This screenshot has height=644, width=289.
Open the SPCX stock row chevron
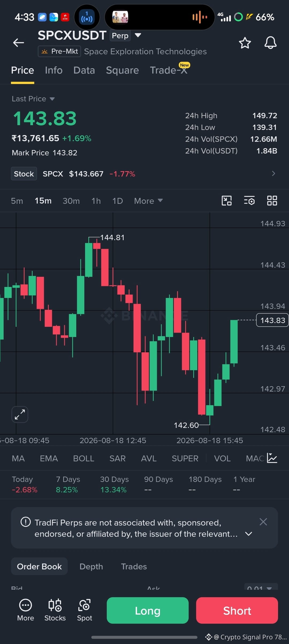pos(273,173)
